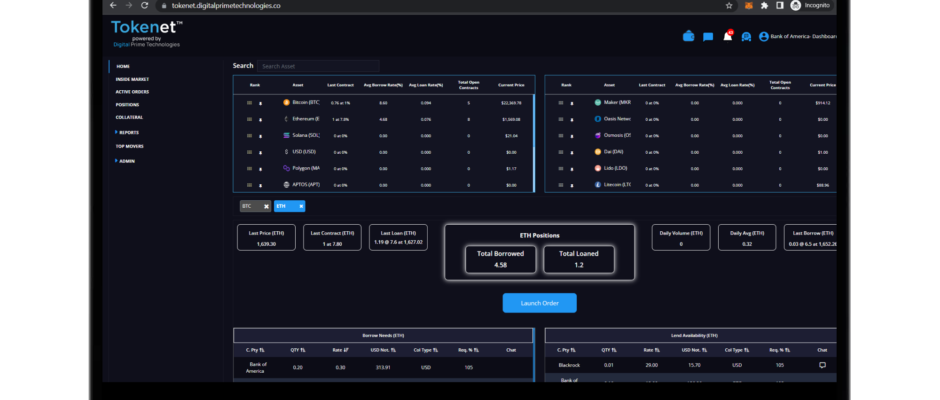Click the pin icon in Bitcoin row
This screenshot has height=400, width=940.
tap(260, 103)
